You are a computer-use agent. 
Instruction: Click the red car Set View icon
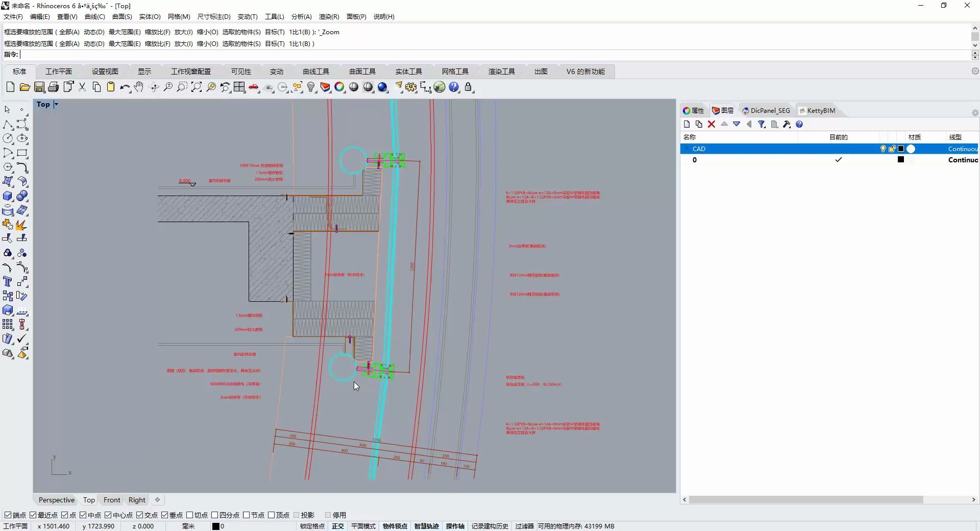coord(254,87)
